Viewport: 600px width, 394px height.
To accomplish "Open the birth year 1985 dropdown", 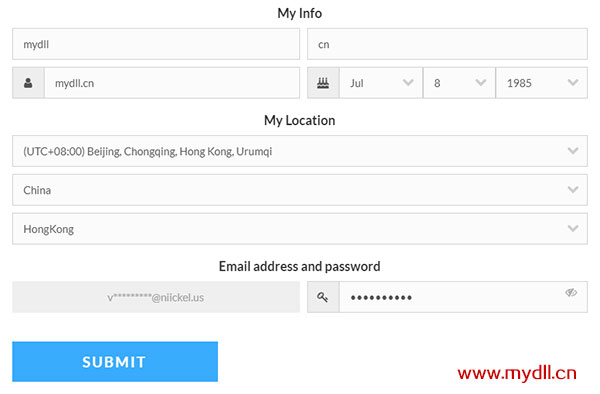I will tap(541, 83).
